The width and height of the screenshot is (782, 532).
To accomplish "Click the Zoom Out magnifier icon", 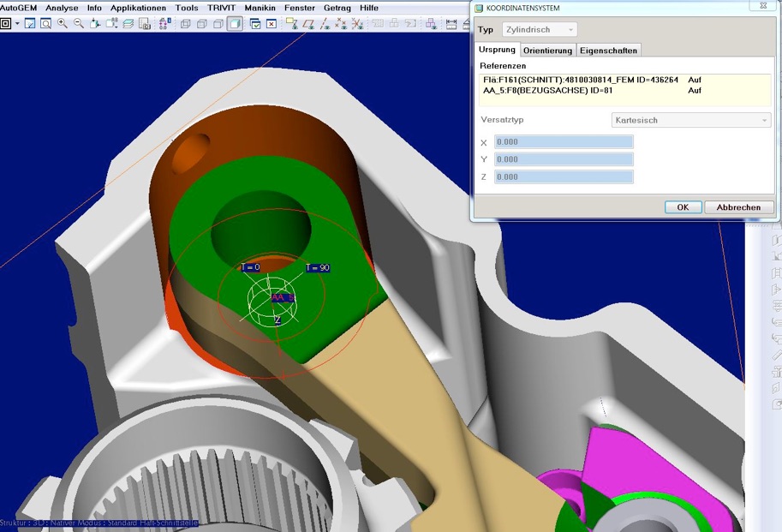I will point(79,23).
